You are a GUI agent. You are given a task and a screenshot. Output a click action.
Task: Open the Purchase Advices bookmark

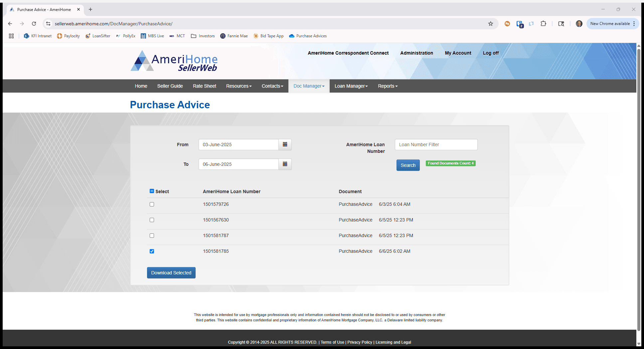pyautogui.click(x=308, y=36)
